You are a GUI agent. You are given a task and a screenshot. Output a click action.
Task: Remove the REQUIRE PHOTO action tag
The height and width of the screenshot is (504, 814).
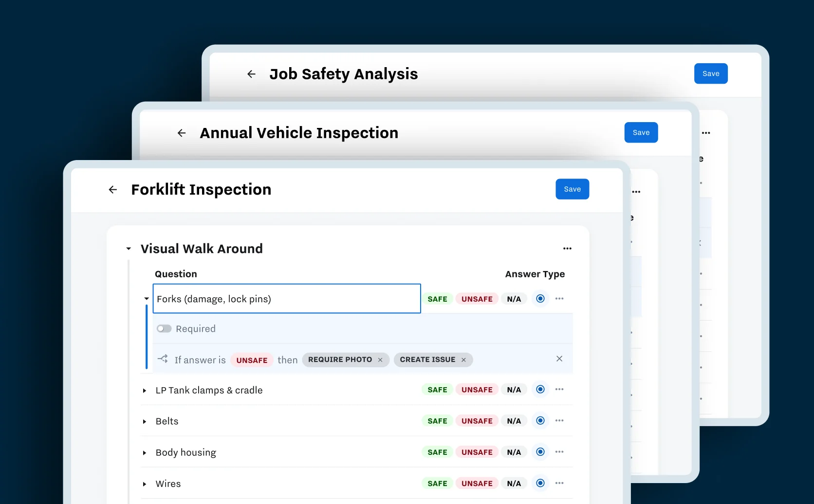380,360
